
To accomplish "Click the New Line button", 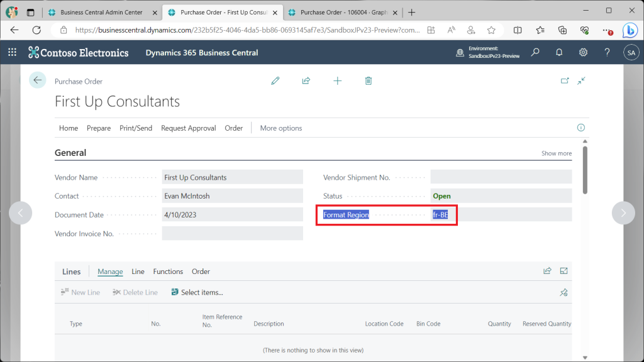I will pyautogui.click(x=80, y=292).
